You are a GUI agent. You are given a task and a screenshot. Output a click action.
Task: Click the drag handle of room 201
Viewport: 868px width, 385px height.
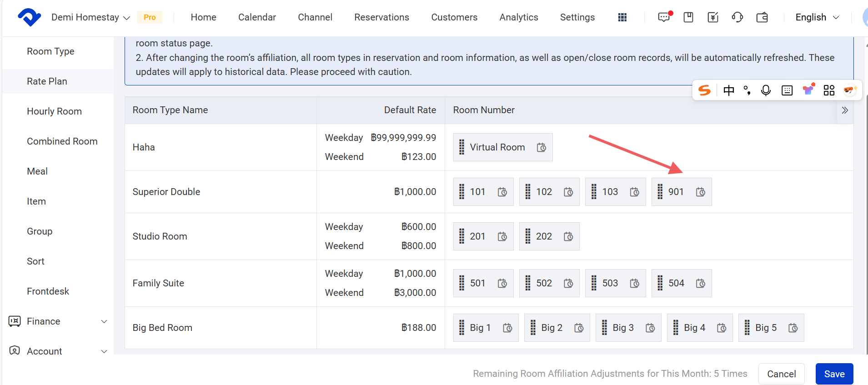[462, 236]
